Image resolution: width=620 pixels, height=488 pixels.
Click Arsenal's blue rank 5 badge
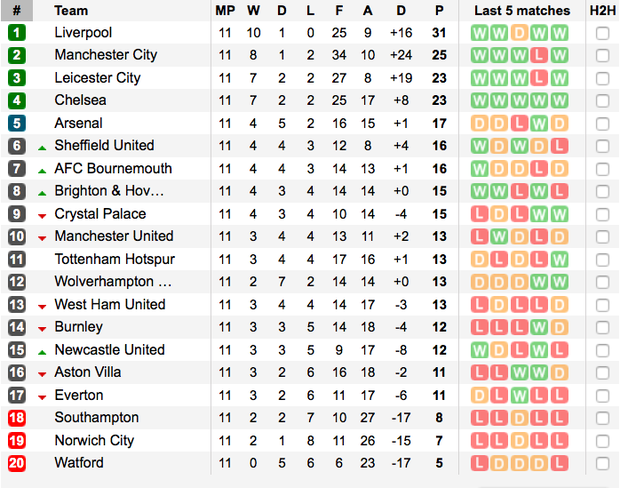click(x=17, y=123)
